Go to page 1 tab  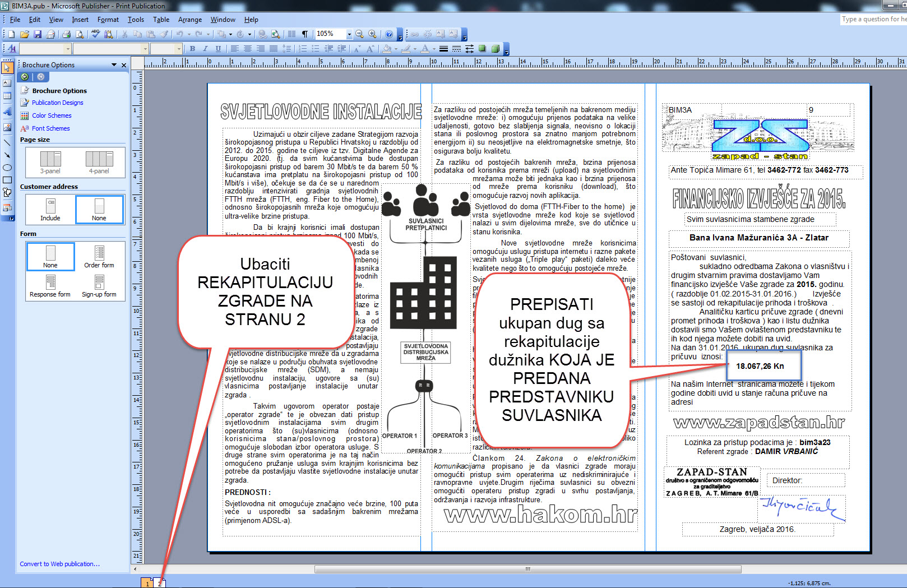tap(147, 583)
